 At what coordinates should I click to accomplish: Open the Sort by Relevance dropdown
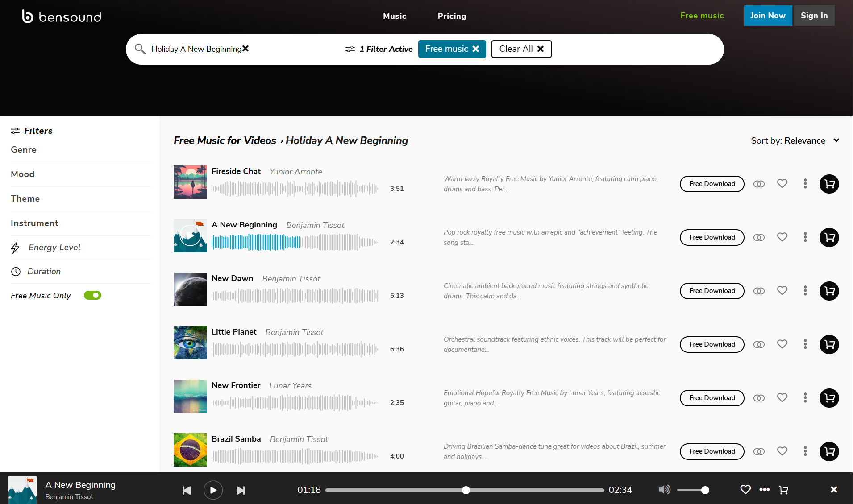point(795,140)
